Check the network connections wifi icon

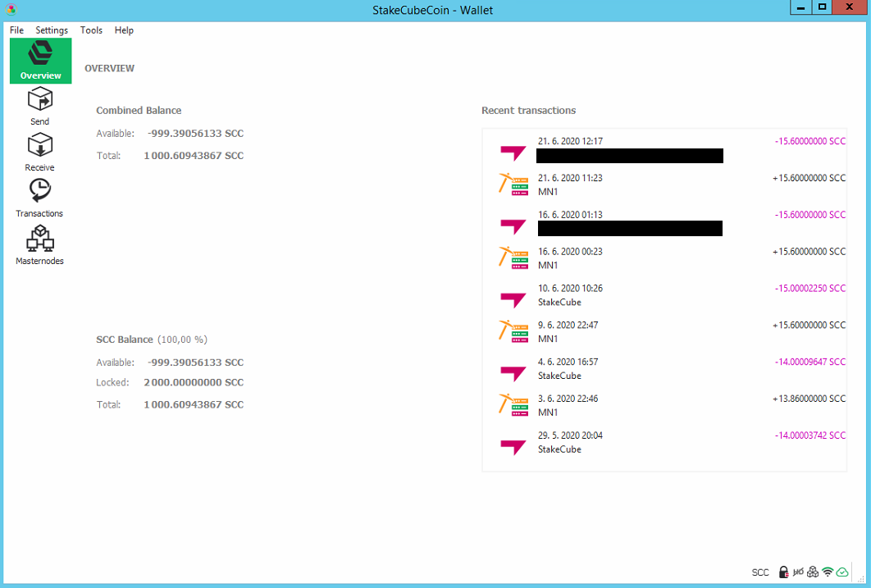pos(828,572)
